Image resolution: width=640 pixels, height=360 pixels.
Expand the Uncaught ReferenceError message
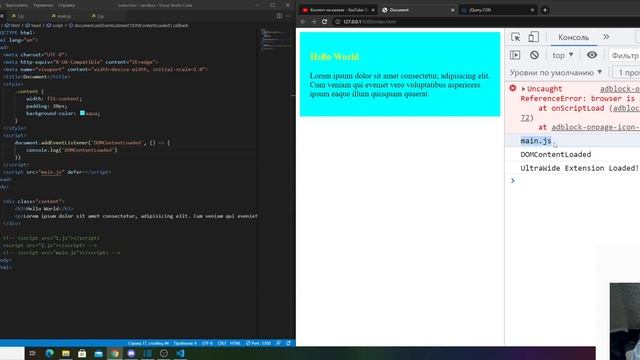point(523,89)
